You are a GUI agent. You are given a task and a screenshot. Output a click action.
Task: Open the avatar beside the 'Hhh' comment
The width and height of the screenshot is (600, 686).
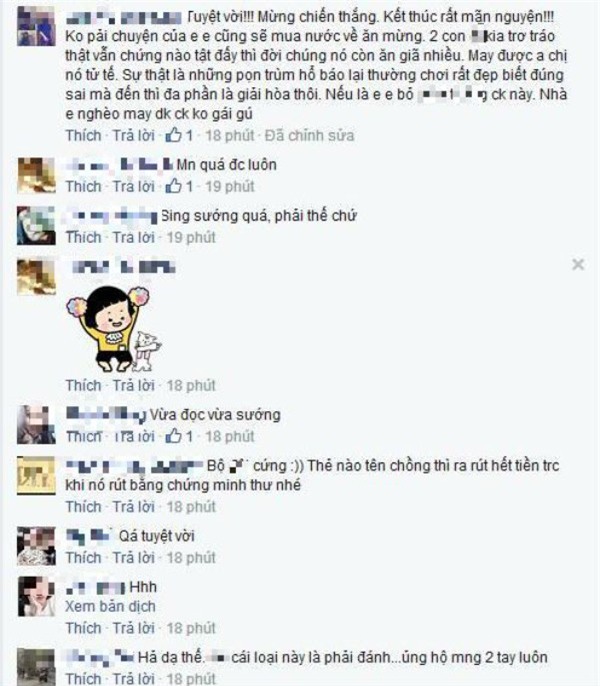pyautogui.click(x=36, y=597)
